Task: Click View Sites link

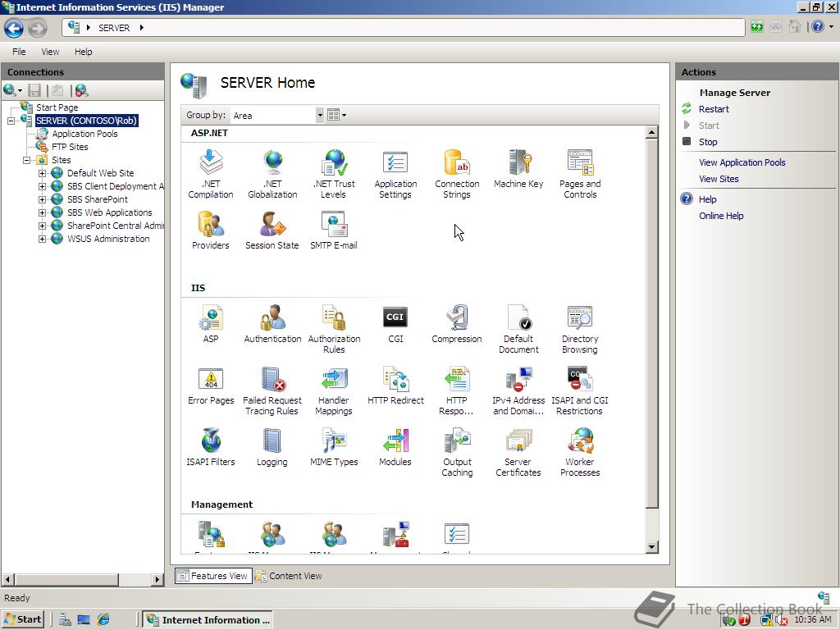Action: click(719, 179)
